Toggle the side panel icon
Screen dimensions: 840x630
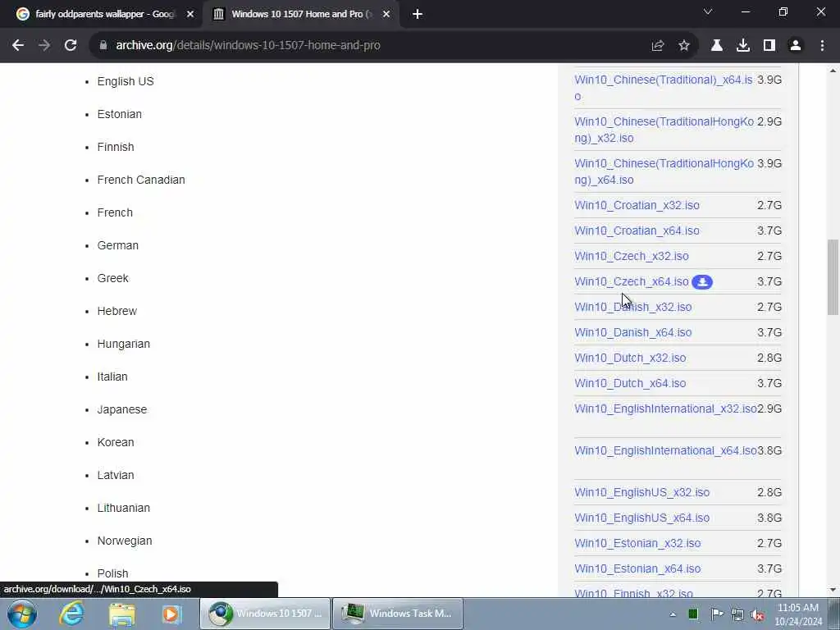[769, 46]
